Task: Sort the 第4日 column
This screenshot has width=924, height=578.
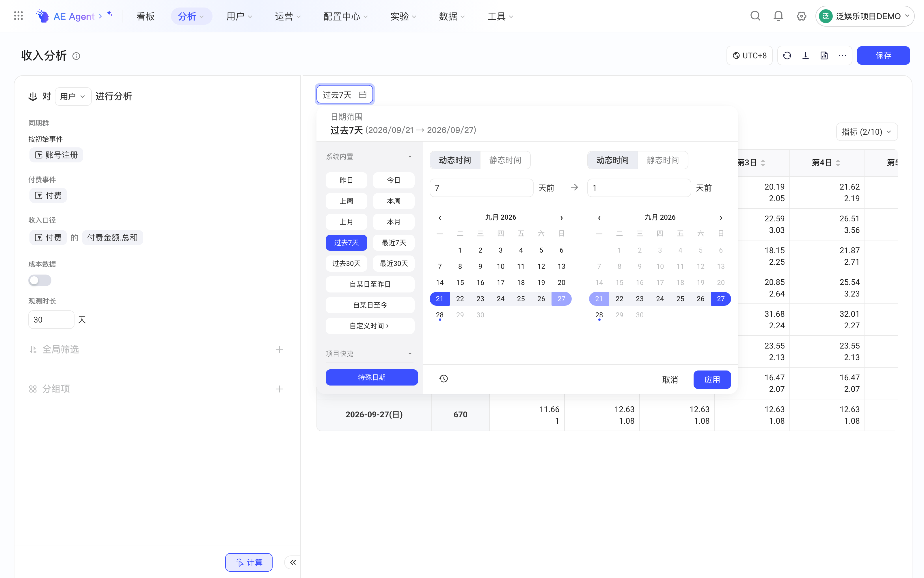Action: [x=838, y=162]
